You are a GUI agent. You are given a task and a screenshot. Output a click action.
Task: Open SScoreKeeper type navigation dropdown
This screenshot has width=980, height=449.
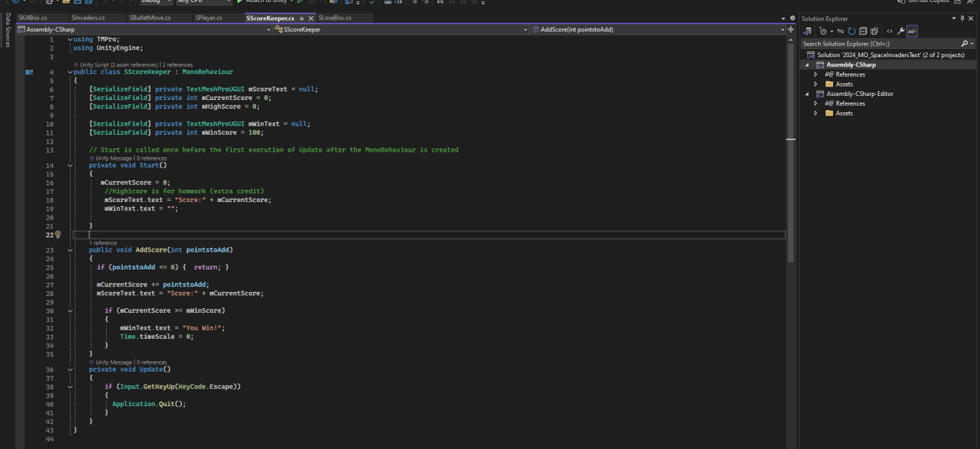coord(525,30)
